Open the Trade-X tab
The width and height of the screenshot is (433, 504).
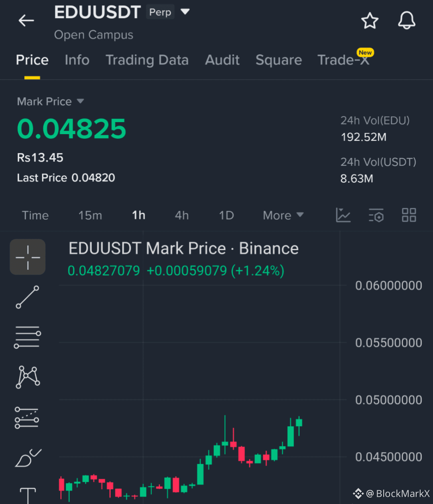point(343,60)
